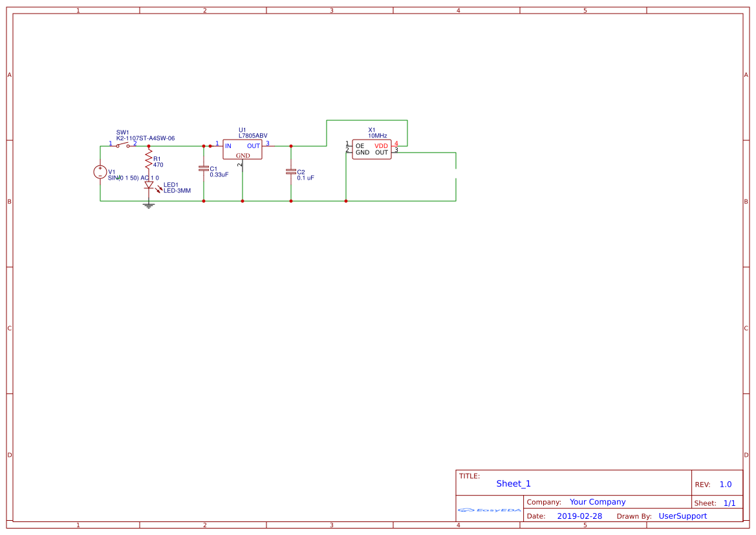Select the REV value 1.0

726,485
